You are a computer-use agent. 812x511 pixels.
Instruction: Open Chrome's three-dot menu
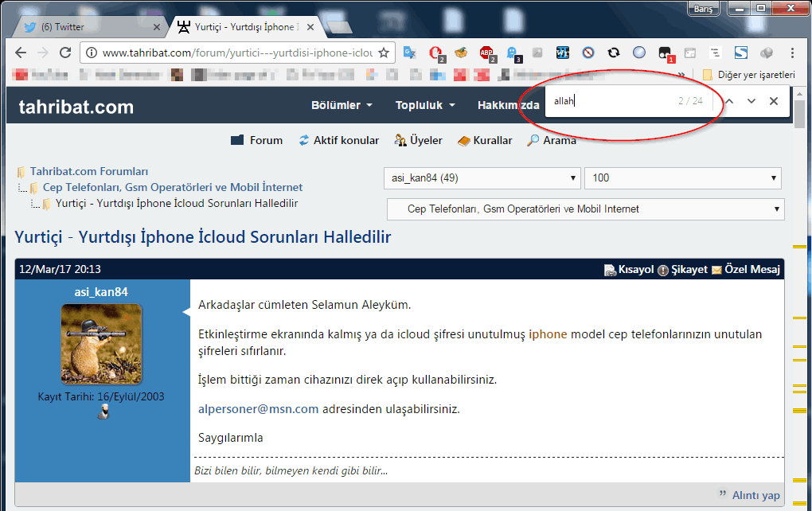coord(792,53)
